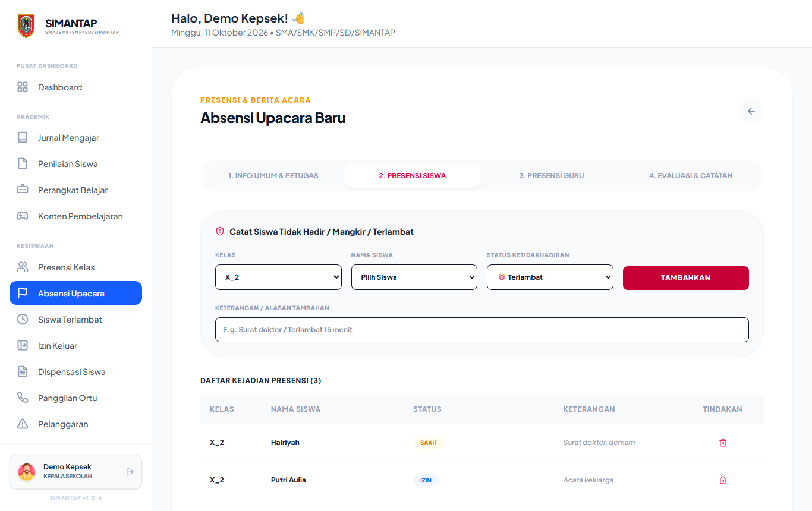
Task: Delete Hairiyah's attendance entry
Action: click(723, 443)
